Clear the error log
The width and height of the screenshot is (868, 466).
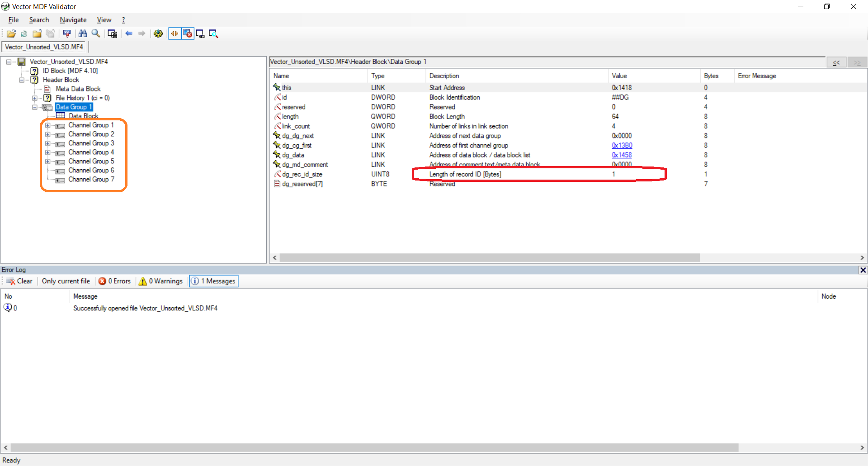(19, 281)
